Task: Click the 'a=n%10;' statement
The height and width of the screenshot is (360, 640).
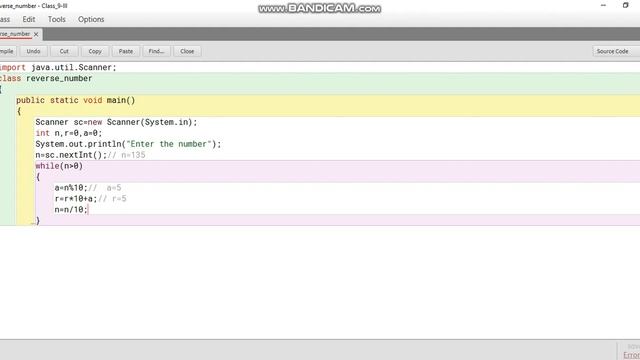Action: tap(71, 188)
